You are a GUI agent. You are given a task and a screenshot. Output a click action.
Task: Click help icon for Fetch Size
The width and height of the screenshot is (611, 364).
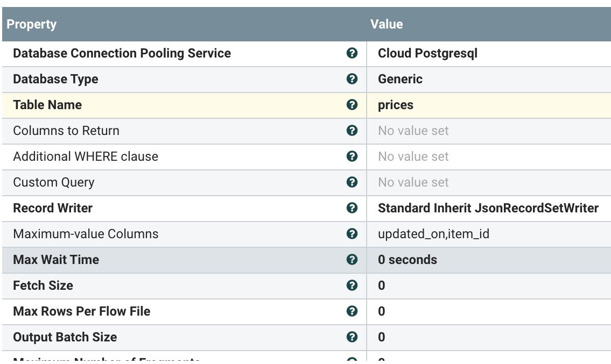(x=352, y=286)
